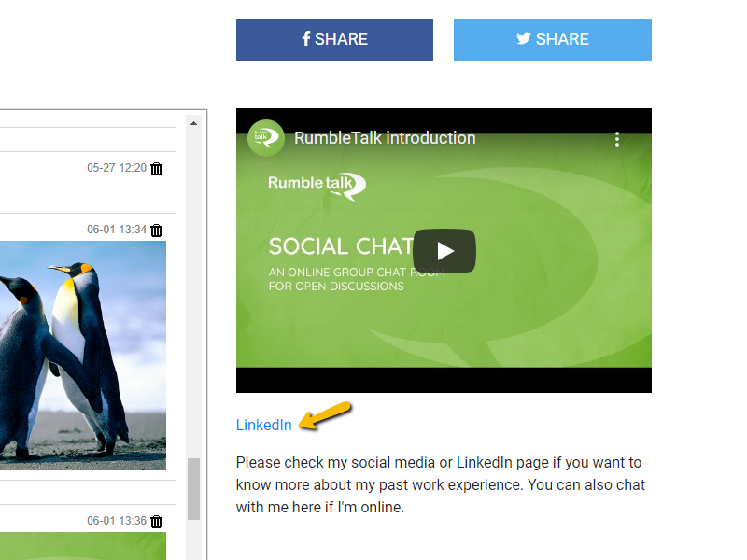This screenshot has width=747, height=560.
Task: Open the video's three-dot options menu
Action: coord(617,139)
